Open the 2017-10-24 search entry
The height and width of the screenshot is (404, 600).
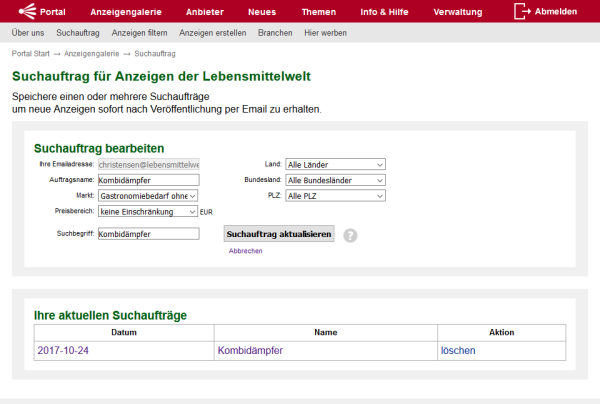point(63,351)
